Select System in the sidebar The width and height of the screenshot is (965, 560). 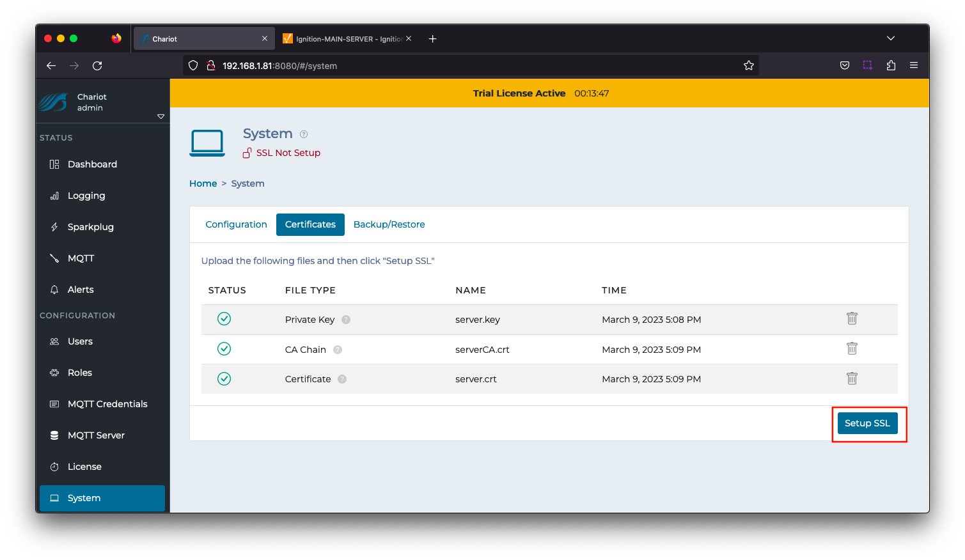pos(102,498)
